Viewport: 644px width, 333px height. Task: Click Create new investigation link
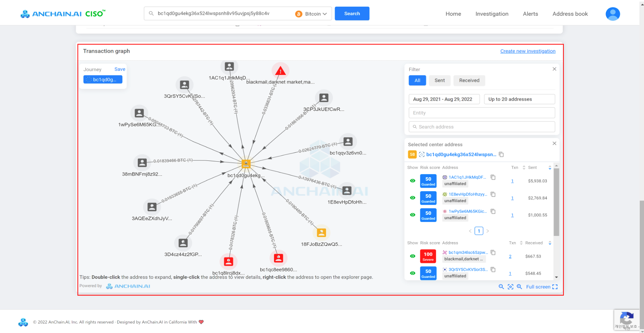pos(528,51)
